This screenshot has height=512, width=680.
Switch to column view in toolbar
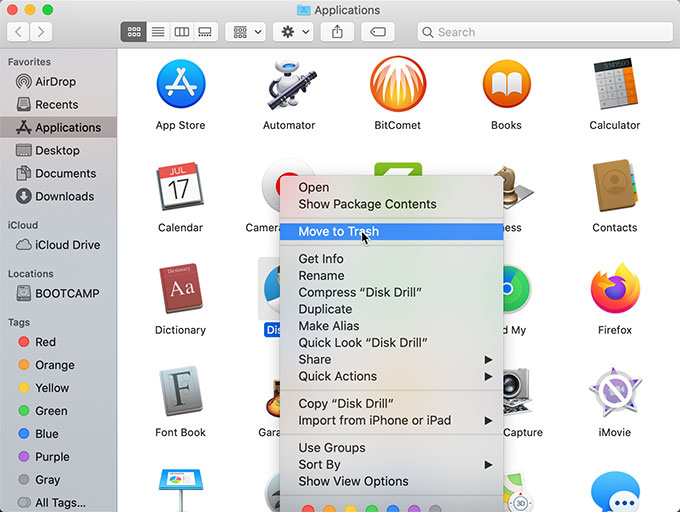pos(182,32)
